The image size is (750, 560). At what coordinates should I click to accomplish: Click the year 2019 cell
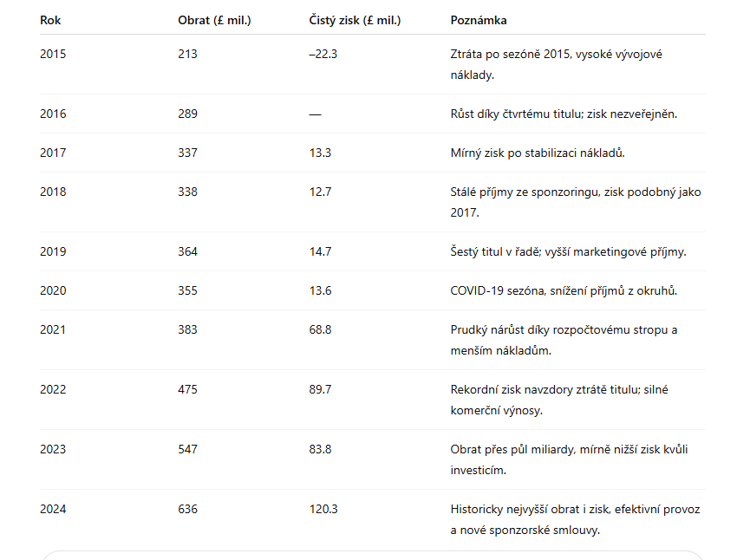[x=53, y=251]
